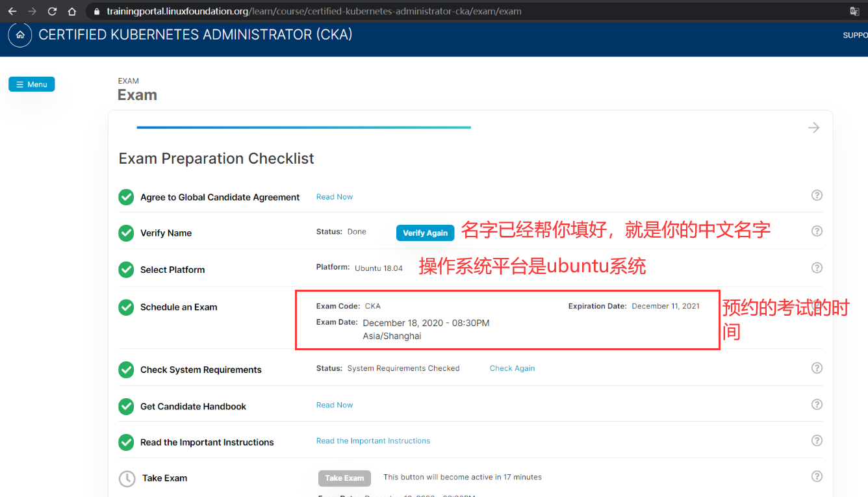This screenshot has width=868, height=497.
Task: Click the expiration date December 11, 2021
Action: 665,306
